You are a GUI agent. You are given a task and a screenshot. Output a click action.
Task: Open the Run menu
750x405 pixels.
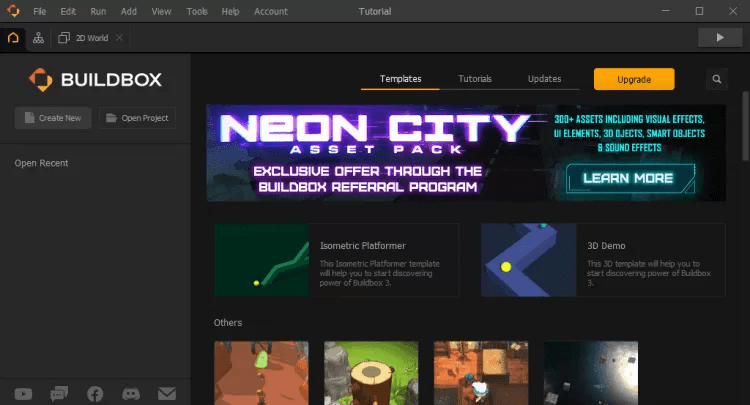[98, 11]
